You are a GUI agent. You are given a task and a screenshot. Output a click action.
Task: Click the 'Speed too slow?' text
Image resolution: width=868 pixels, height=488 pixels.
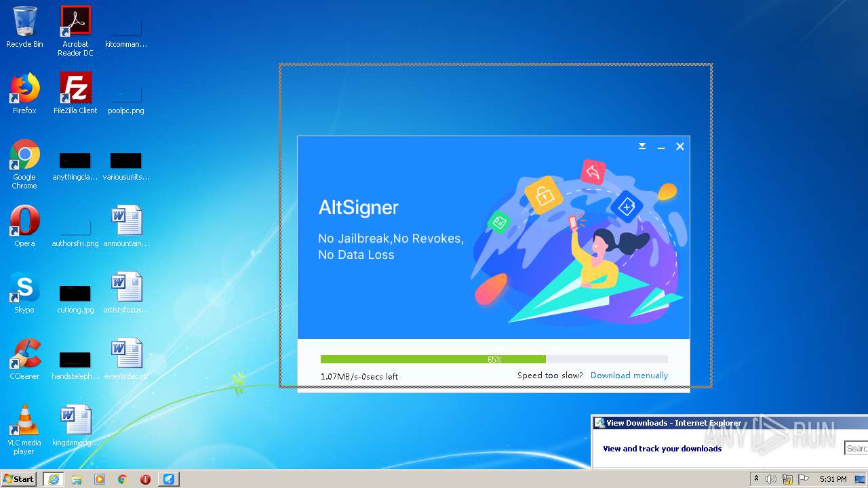point(550,375)
